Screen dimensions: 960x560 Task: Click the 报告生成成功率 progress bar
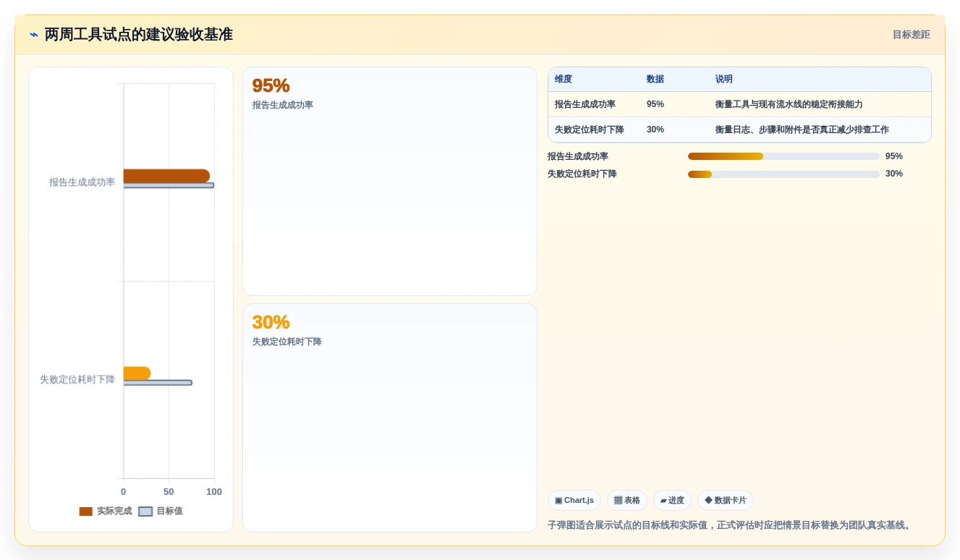(783, 156)
